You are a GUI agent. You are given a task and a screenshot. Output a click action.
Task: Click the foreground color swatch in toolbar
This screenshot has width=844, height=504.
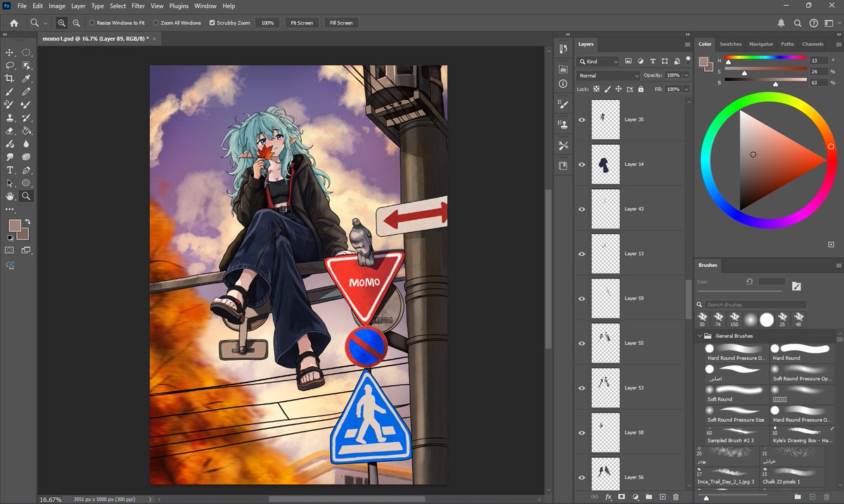tap(15, 226)
